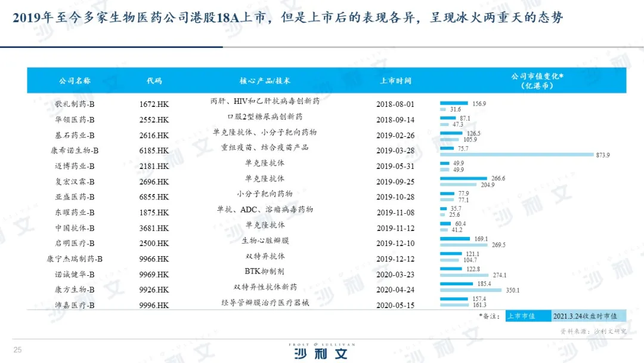Click stock code 1672.HK
The height and width of the screenshot is (363, 644).
pyautogui.click(x=154, y=104)
